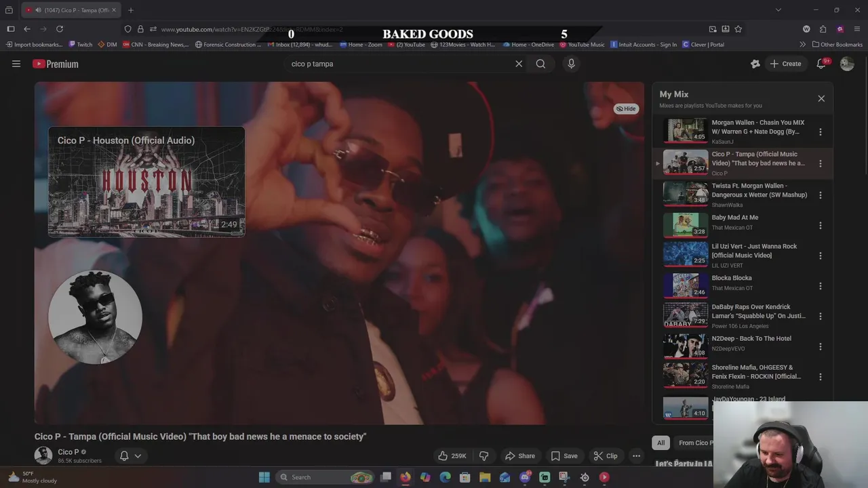Viewport: 868px width, 488px height.
Task: Open CNN Breaking News bookmark
Action: click(x=156, y=45)
